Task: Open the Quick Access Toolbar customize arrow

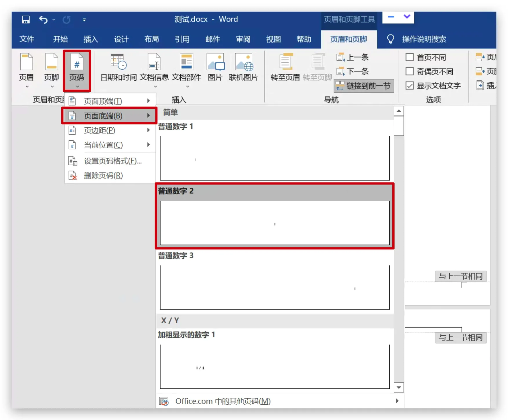Action: tap(84, 20)
